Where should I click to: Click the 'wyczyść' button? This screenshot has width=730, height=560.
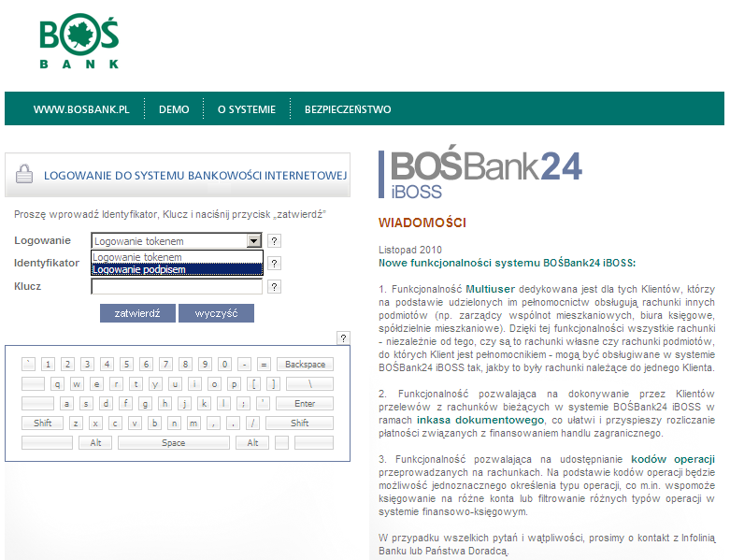(217, 313)
